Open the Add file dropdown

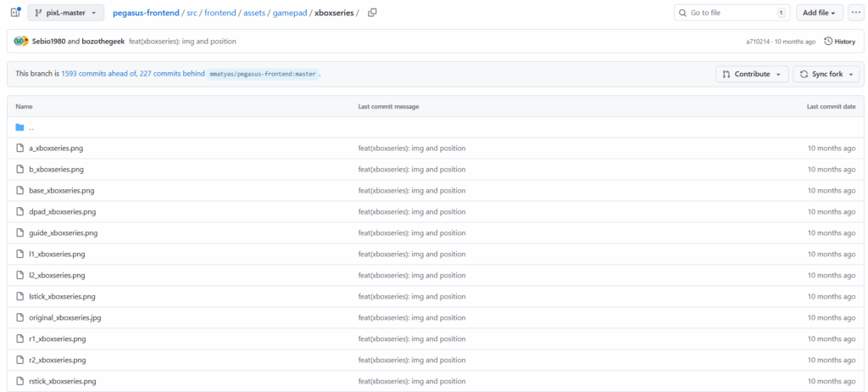(x=819, y=13)
